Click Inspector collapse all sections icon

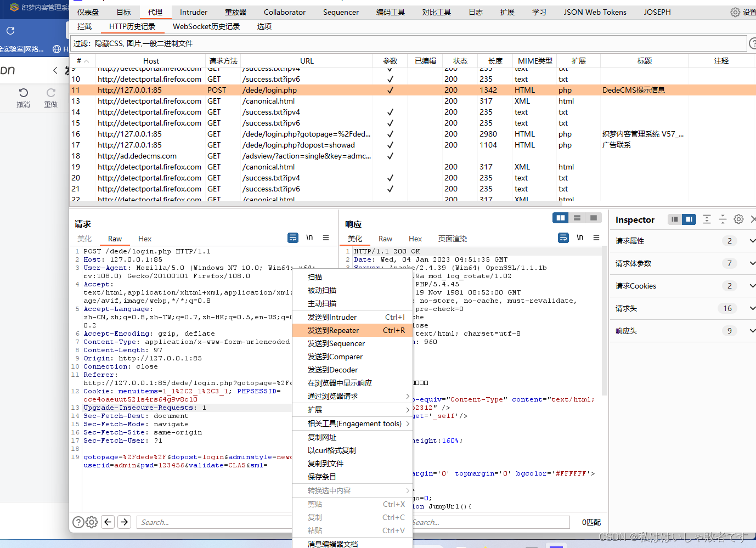click(x=723, y=219)
